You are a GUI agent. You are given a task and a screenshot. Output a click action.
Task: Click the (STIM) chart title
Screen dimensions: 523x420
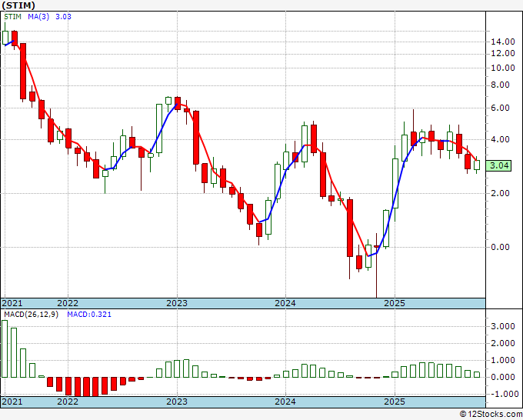[18, 5]
